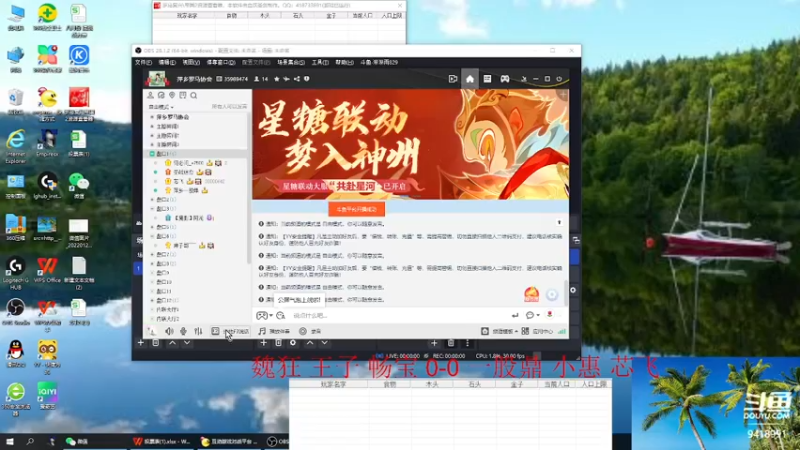Move the OBS scene down with the down arrow
Viewport: 800px width, 450px height.
(187, 343)
